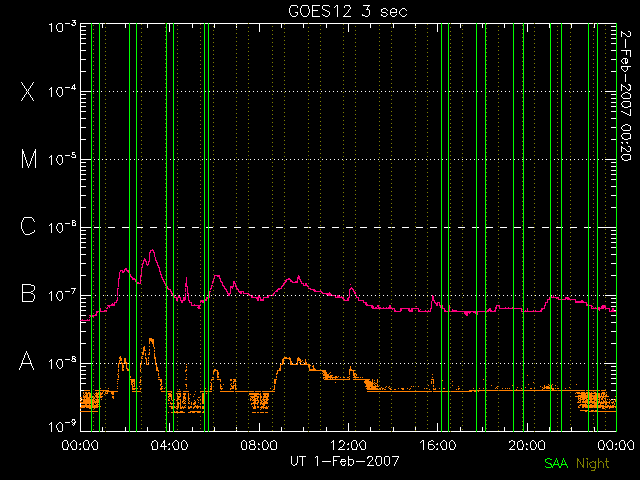This screenshot has height=480, width=640.
Task: Click the plot title 'GOES12 3 sec'
Action: (x=348, y=11)
